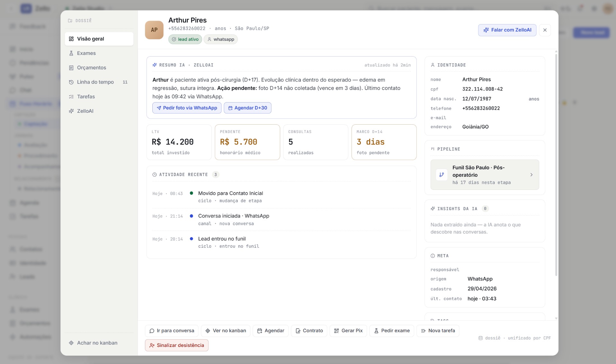
Task: Click the lead ativo status badge
Action: point(185,39)
